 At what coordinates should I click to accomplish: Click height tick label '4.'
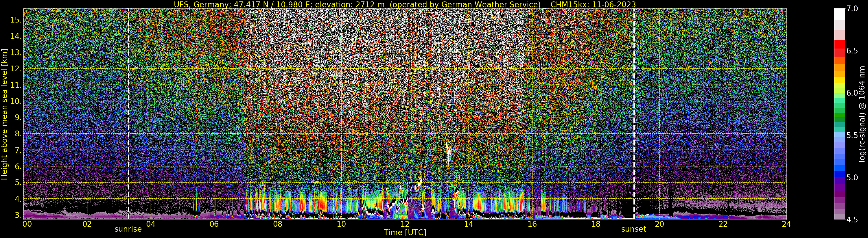[x=18, y=199]
